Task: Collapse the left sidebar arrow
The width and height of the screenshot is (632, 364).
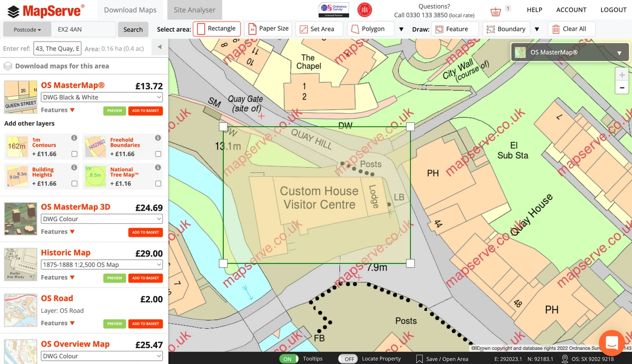Action: pyautogui.click(x=160, y=47)
